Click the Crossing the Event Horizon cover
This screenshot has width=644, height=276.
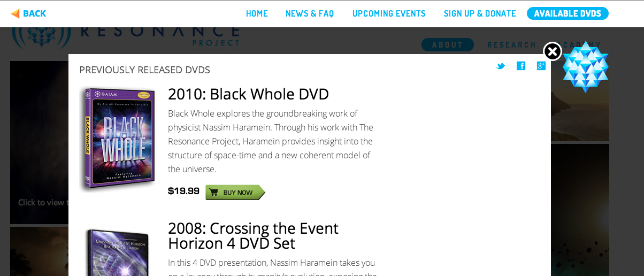tap(118, 252)
